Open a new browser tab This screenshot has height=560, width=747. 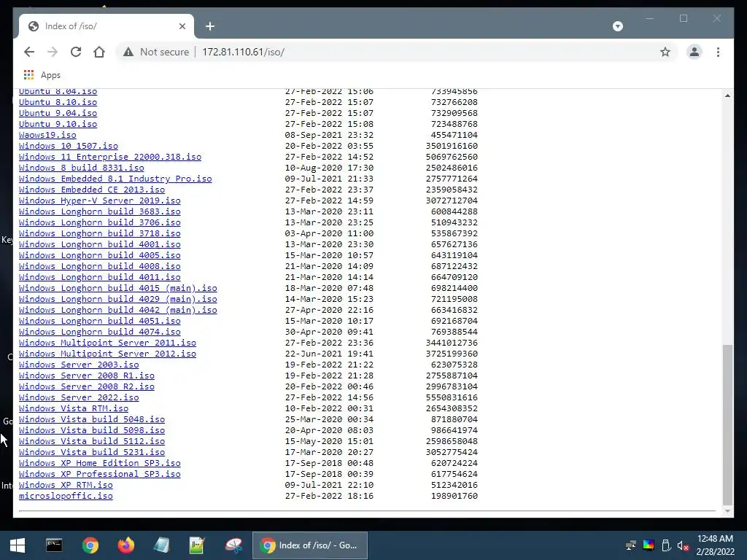pos(210,26)
